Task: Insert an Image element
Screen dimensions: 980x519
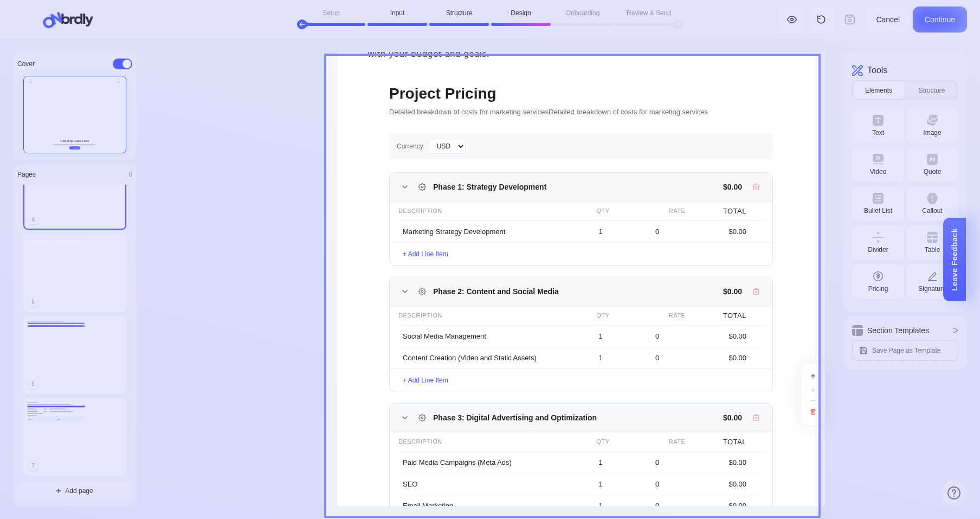Action: click(x=932, y=126)
